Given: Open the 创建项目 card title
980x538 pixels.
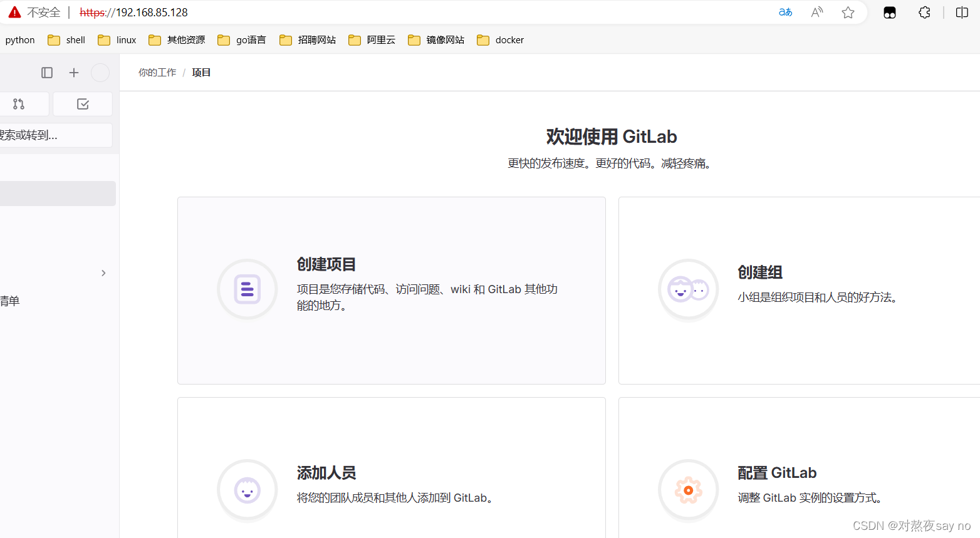Looking at the screenshot, I should pos(326,264).
